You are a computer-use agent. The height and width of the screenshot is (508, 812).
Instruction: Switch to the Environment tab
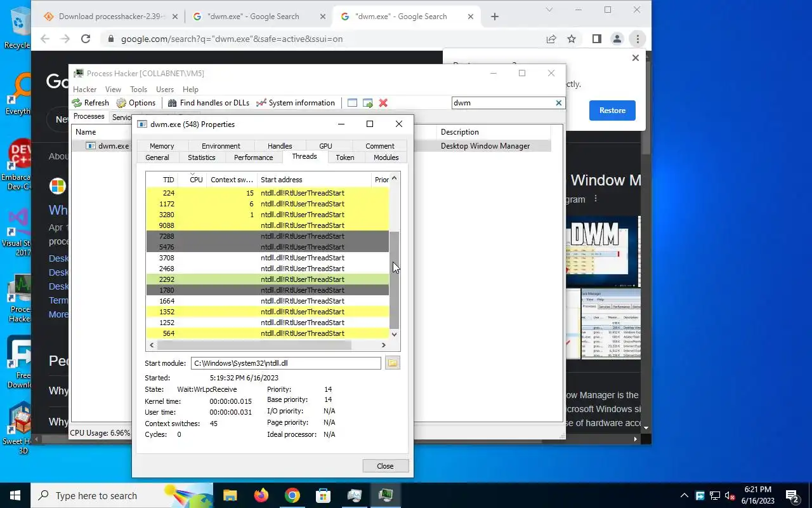click(x=221, y=146)
